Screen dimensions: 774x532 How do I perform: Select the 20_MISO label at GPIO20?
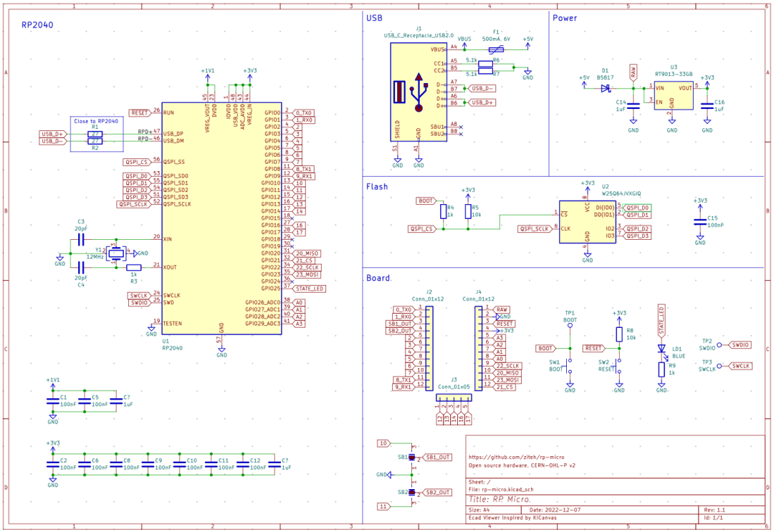306,253
